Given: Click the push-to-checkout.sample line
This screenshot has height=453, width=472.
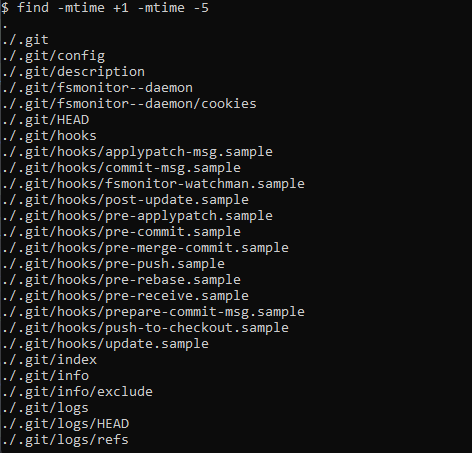Looking at the screenshot, I should click(x=145, y=328).
